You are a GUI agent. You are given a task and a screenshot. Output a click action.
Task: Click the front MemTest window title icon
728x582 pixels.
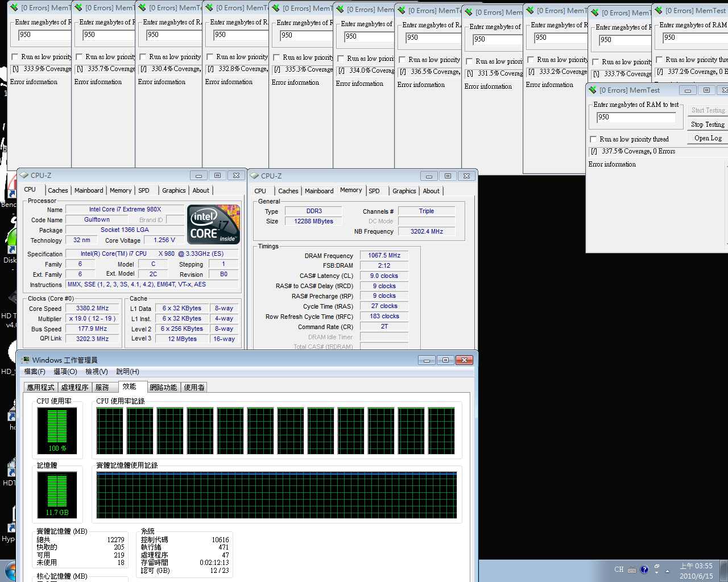tap(593, 90)
